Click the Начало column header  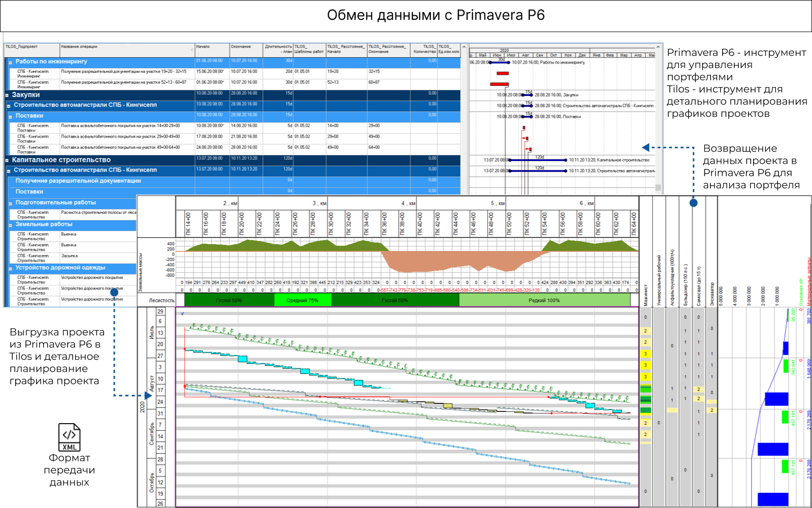(213, 49)
